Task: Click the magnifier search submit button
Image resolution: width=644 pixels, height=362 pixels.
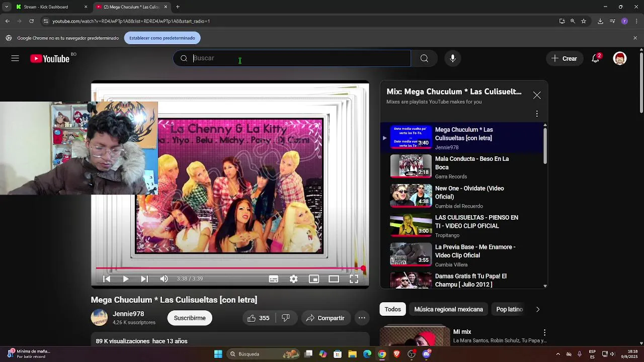Action: [424, 58]
